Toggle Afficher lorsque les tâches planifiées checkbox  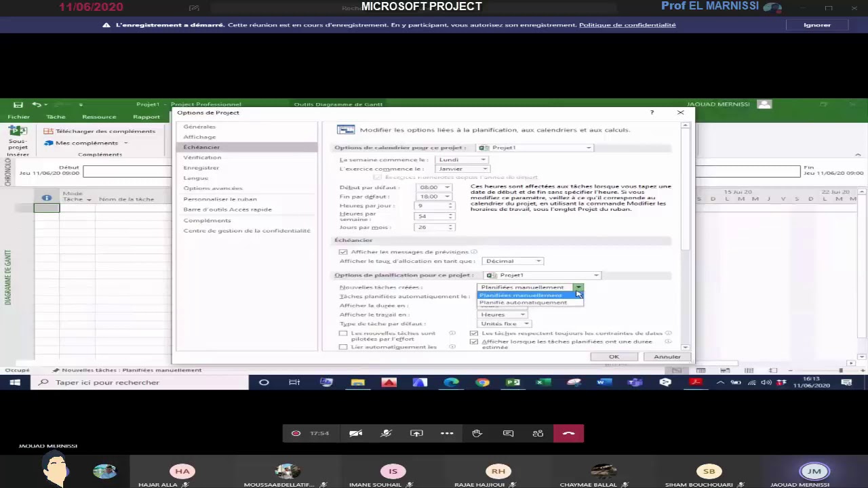point(474,342)
